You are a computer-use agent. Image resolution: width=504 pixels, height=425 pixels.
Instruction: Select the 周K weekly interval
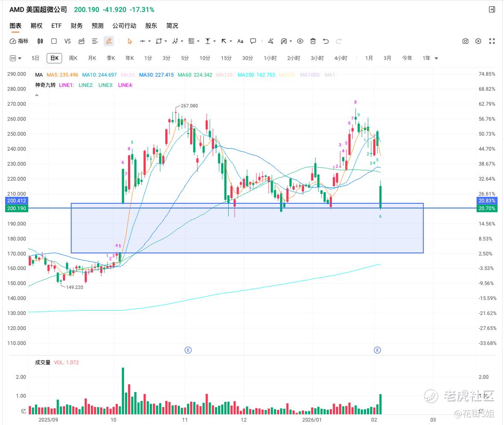click(73, 58)
